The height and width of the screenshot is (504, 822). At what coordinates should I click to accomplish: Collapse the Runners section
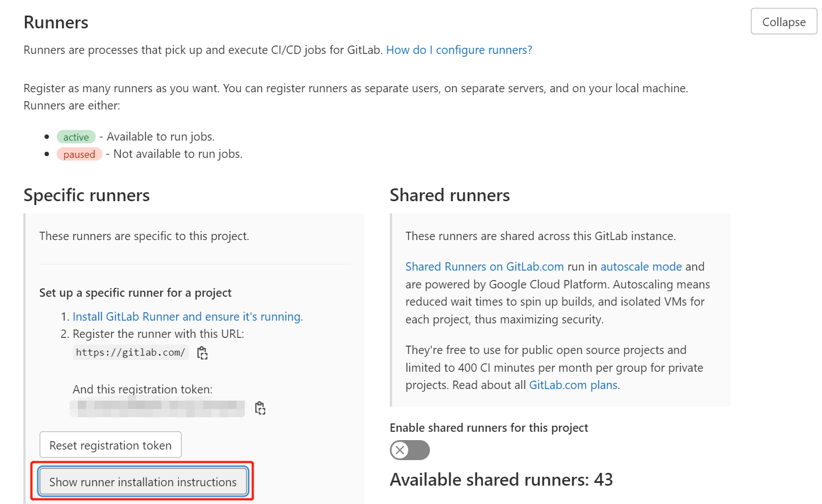[784, 22]
